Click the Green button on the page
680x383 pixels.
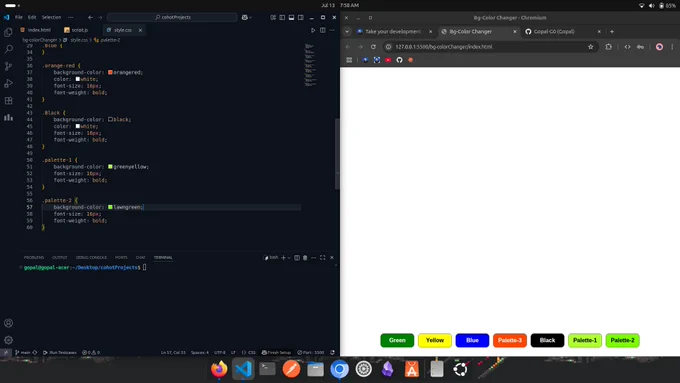tap(397, 340)
